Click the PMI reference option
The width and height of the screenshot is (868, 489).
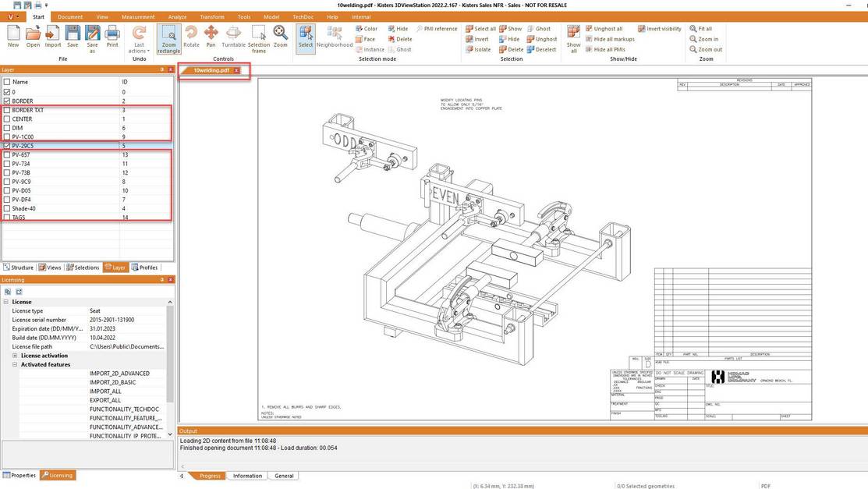coord(437,29)
